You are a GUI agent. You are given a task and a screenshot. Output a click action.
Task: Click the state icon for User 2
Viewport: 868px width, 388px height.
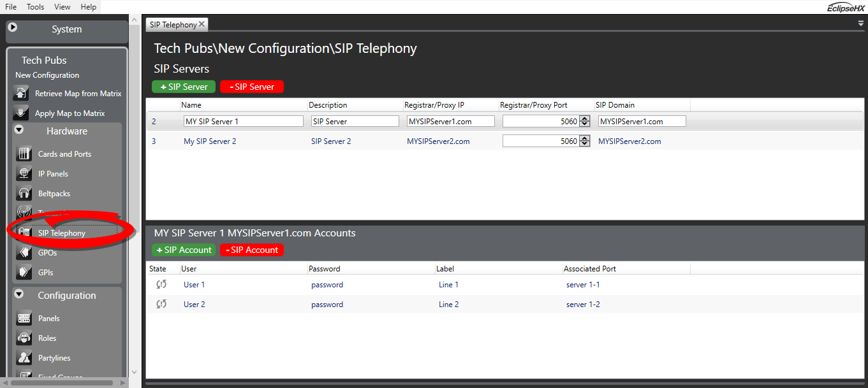(161, 305)
